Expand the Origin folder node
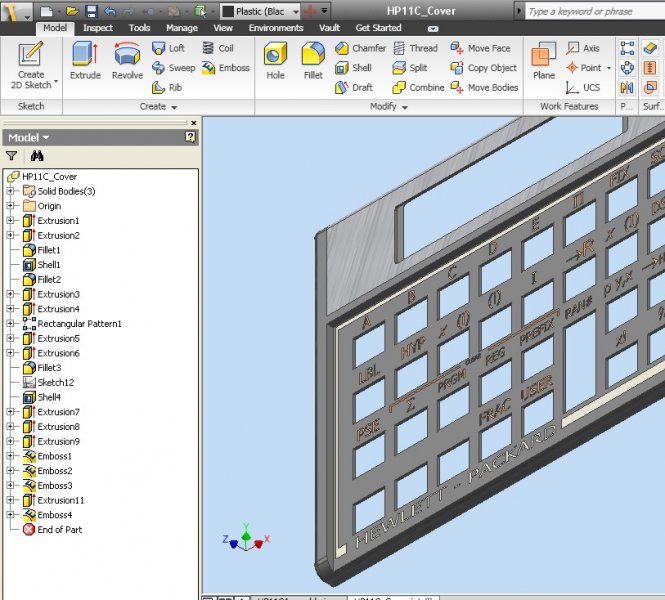The width and height of the screenshot is (665, 600). [x=10, y=206]
